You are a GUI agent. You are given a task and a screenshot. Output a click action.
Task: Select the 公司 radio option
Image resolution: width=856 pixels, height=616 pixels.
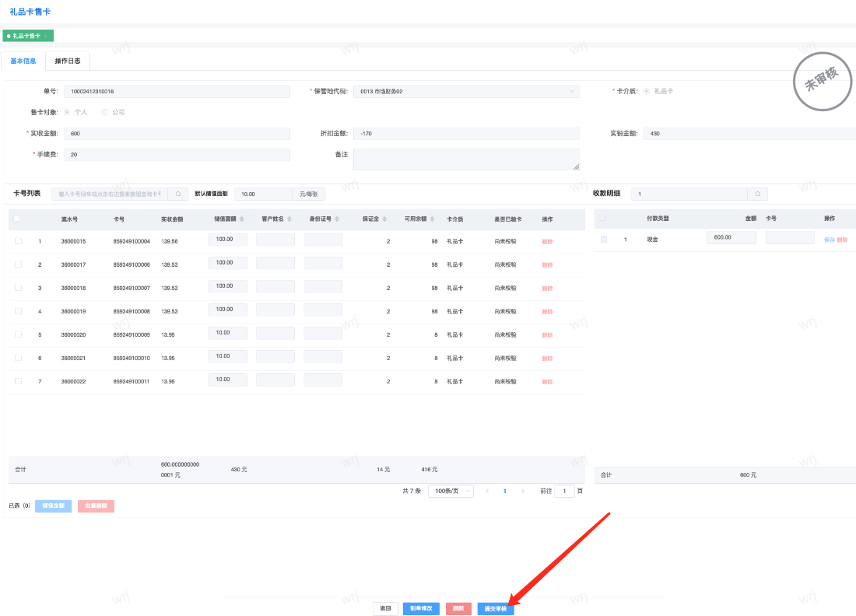tap(105, 112)
